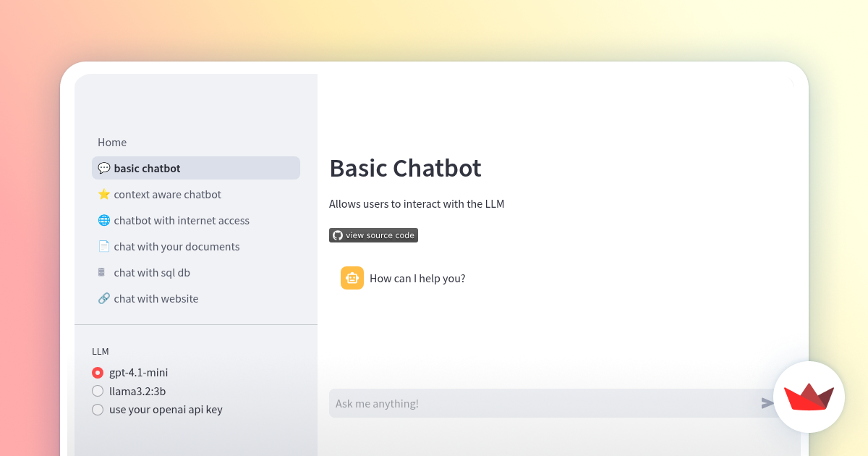Click the robot assistant avatar icon

click(x=352, y=278)
